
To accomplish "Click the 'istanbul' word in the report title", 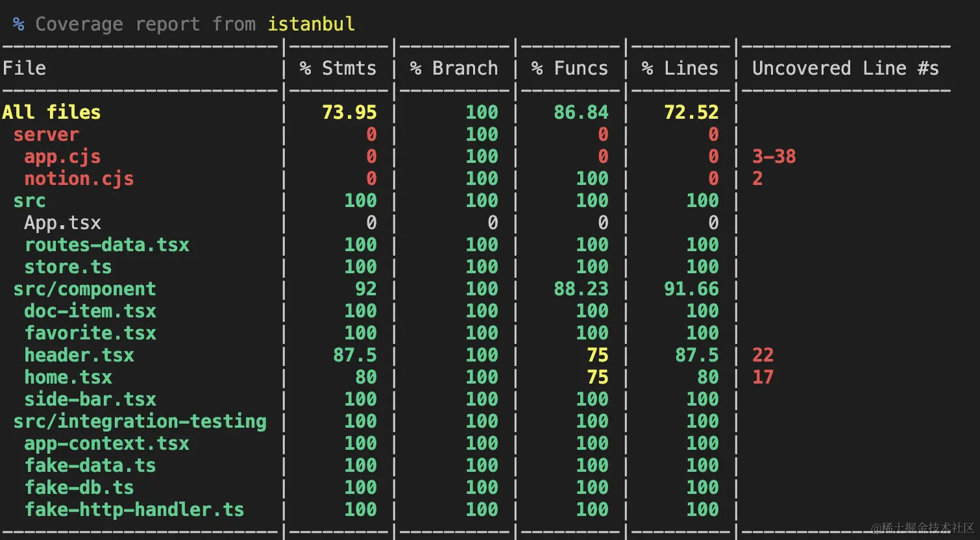I will pyautogui.click(x=311, y=24).
